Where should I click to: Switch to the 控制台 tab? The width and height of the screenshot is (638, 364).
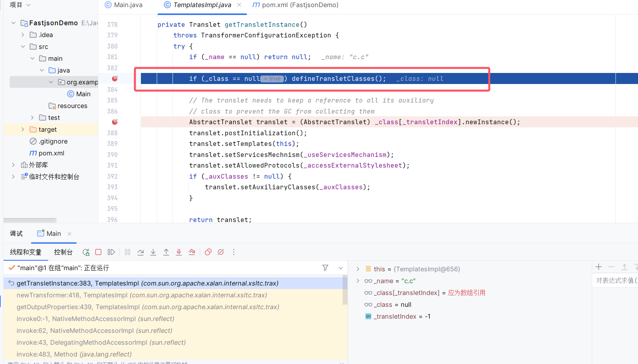click(63, 252)
